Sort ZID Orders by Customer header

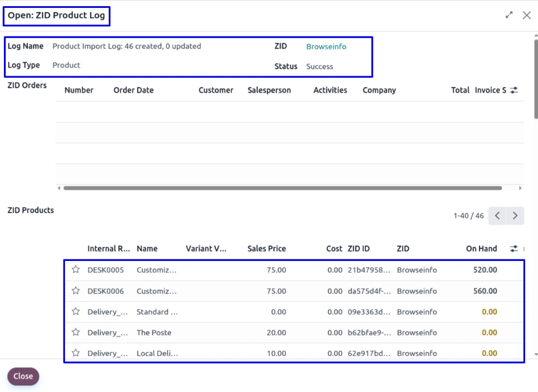click(x=216, y=90)
